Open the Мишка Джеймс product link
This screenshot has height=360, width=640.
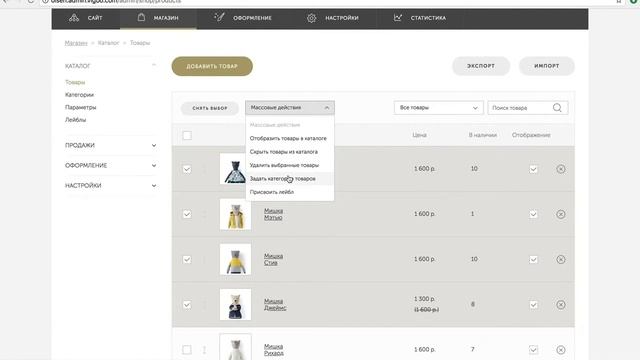pos(275,304)
